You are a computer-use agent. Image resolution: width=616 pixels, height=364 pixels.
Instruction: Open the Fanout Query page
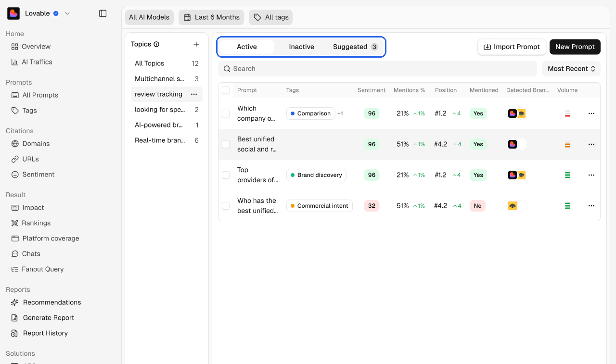tap(38, 269)
